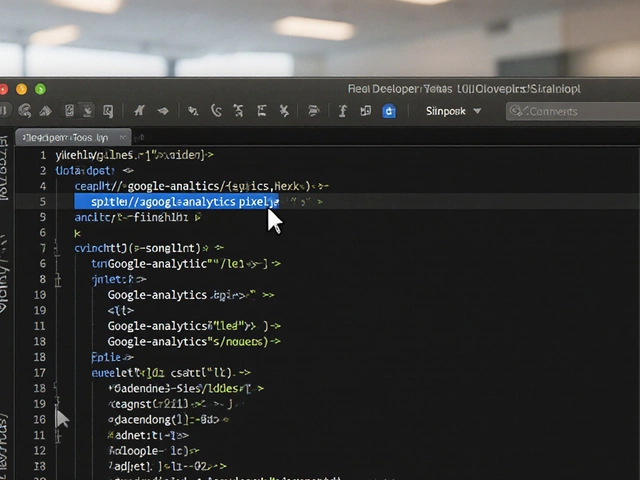Viewport: 640px width, 480px height.
Task: Select the highlighted google-analytics pixel line
Action: click(x=178, y=202)
